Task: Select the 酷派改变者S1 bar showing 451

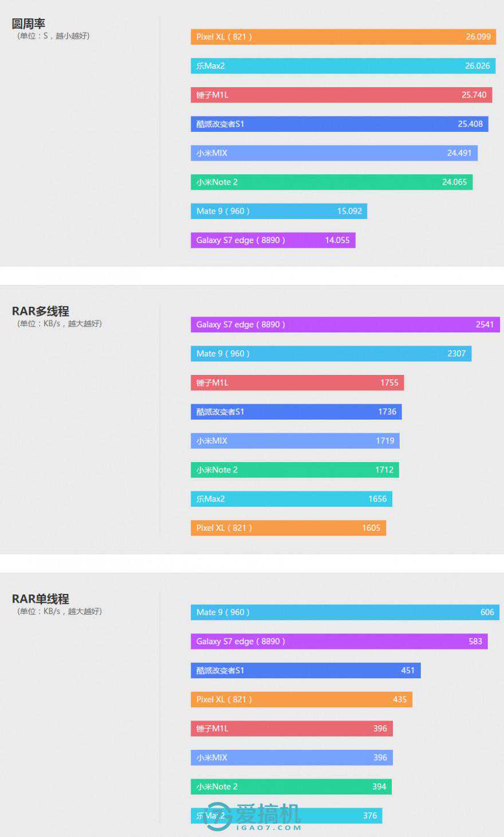Action: pos(305,671)
